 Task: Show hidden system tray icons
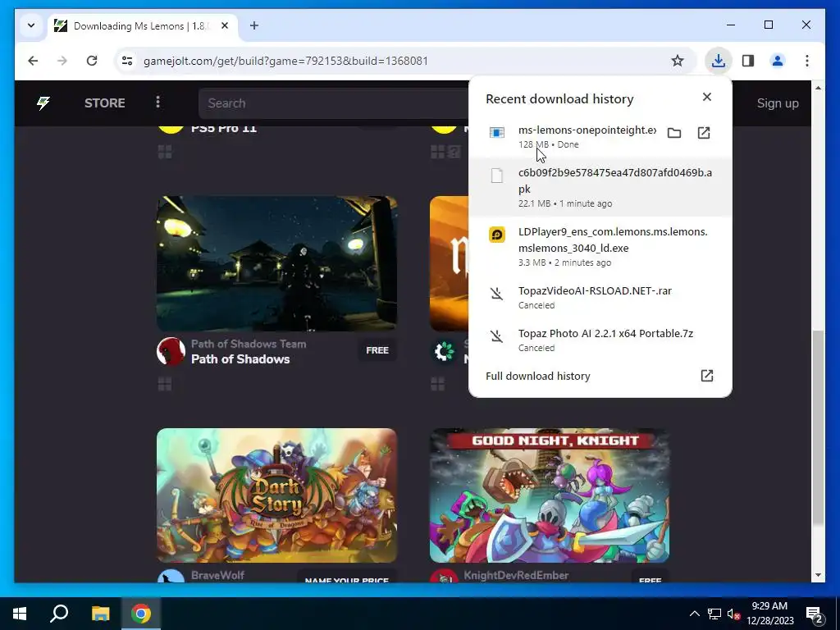pos(694,614)
